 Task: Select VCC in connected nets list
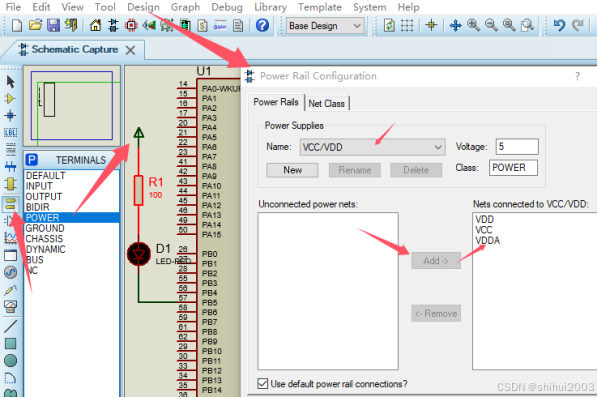tap(484, 230)
